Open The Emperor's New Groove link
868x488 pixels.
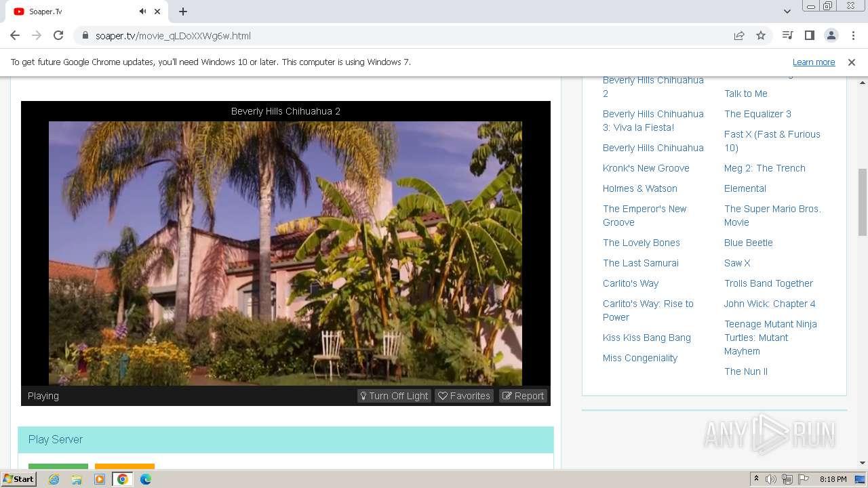[644, 216]
